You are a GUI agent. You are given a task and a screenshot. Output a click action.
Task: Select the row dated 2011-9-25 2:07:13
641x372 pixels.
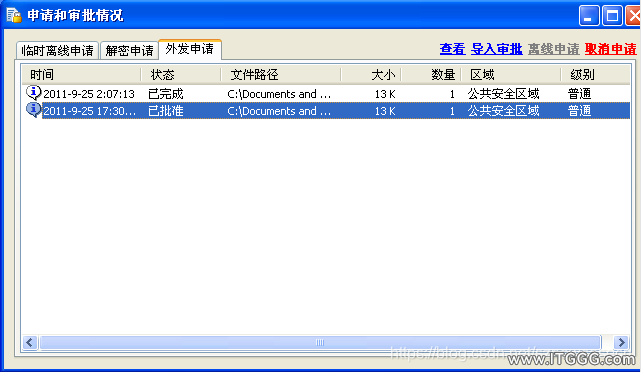pos(326,94)
